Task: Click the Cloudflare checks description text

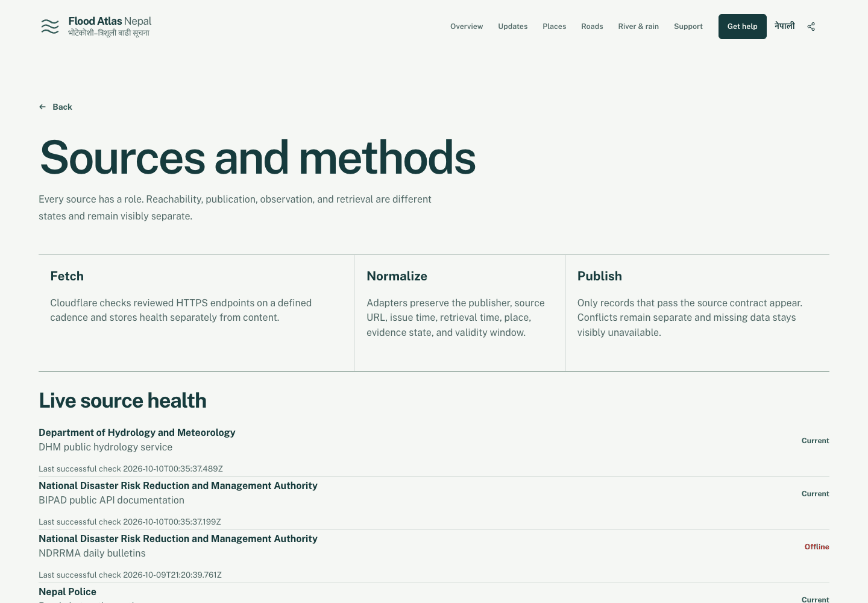Action: pyautogui.click(x=181, y=310)
